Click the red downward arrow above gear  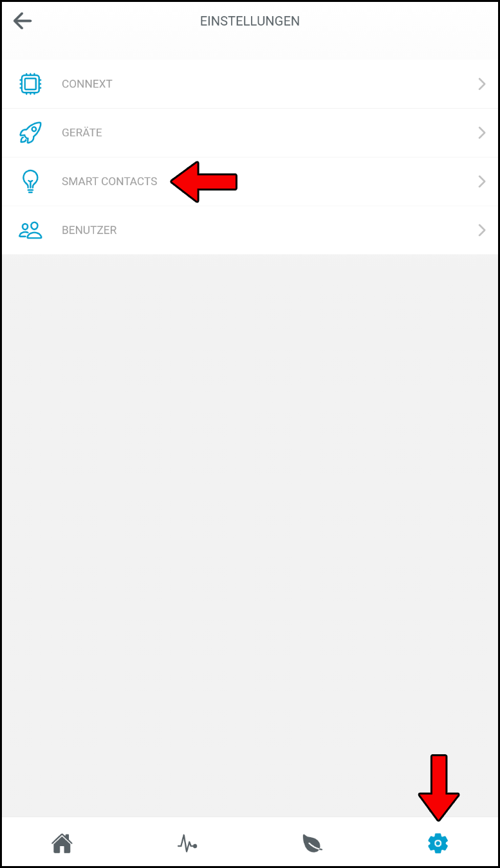tap(439, 788)
